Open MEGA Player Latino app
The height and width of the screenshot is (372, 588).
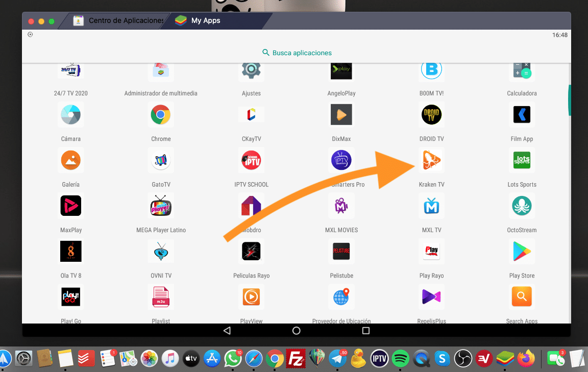161,206
